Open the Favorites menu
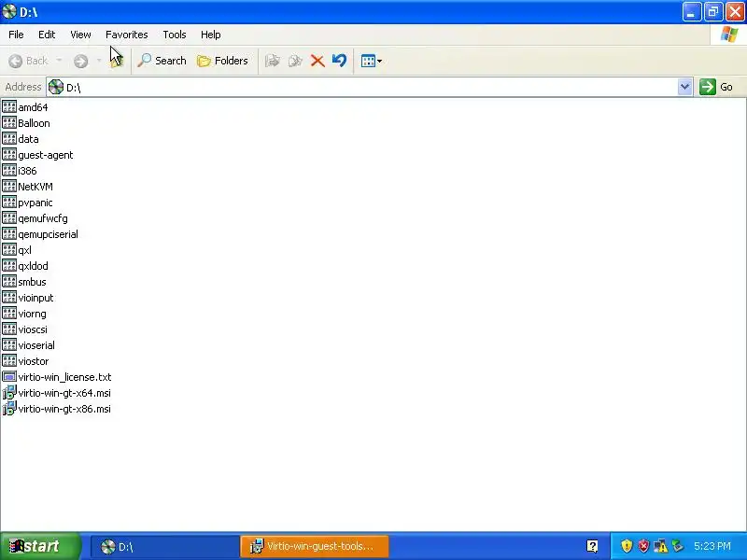Image resolution: width=747 pixels, height=560 pixels. [x=127, y=35]
